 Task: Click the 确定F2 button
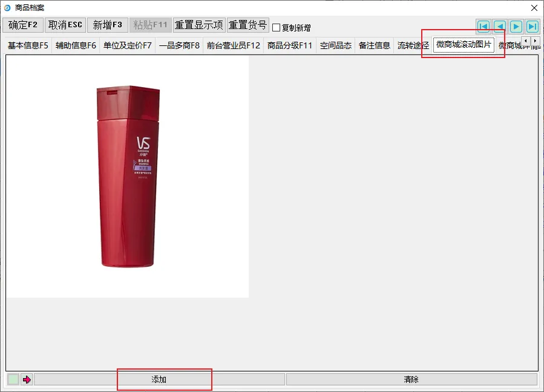tap(23, 25)
